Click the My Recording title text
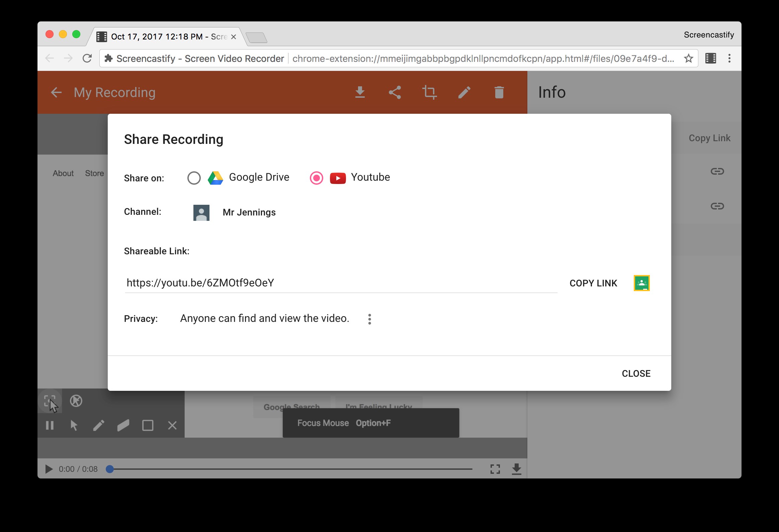This screenshot has width=779, height=532. (x=115, y=93)
